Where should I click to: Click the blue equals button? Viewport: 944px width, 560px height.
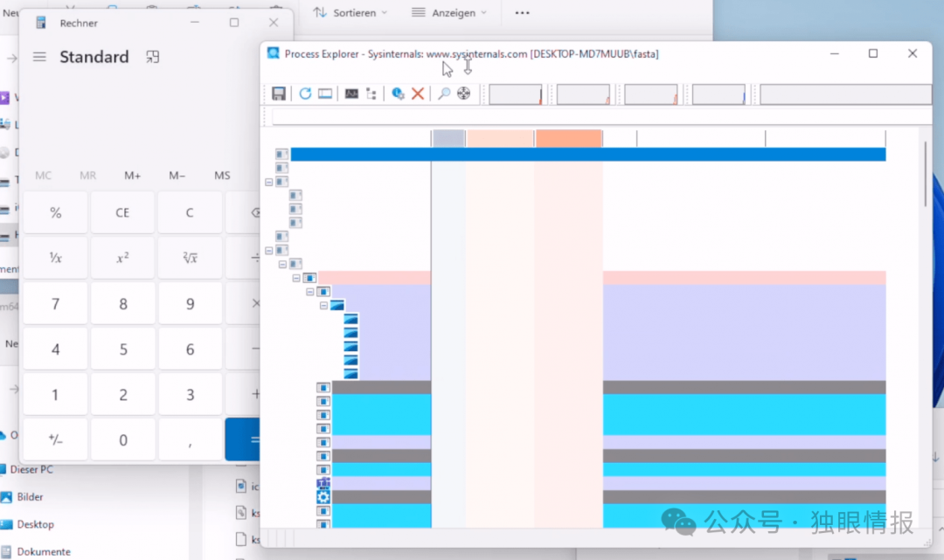pos(243,440)
